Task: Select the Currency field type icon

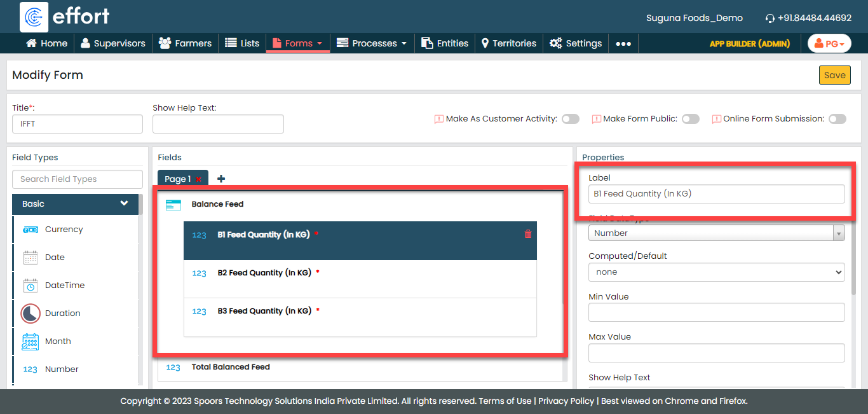Action: coord(30,230)
